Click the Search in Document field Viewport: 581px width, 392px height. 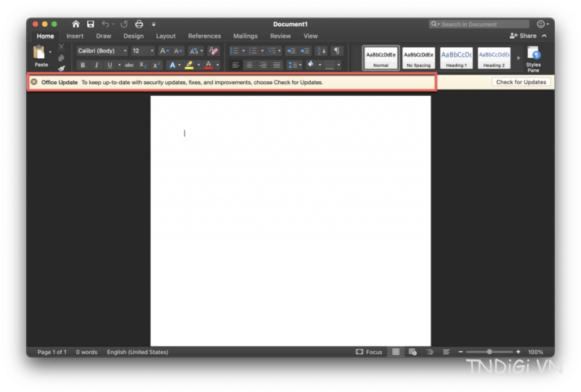(479, 24)
